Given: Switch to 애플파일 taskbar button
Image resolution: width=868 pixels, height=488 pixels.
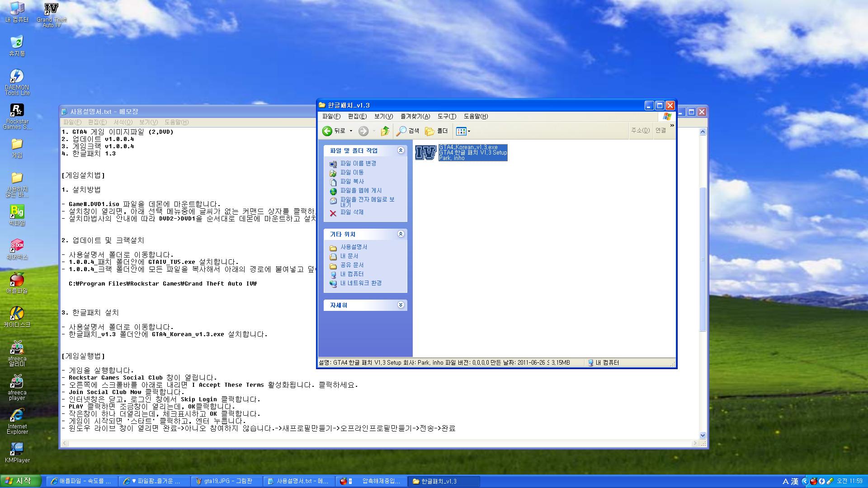Looking at the screenshot, I should (x=82, y=481).
